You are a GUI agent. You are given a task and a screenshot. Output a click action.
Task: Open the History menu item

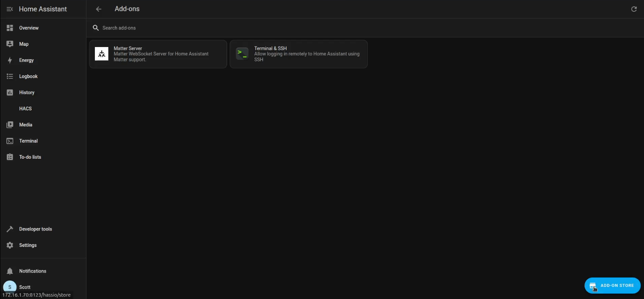tap(43, 92)
